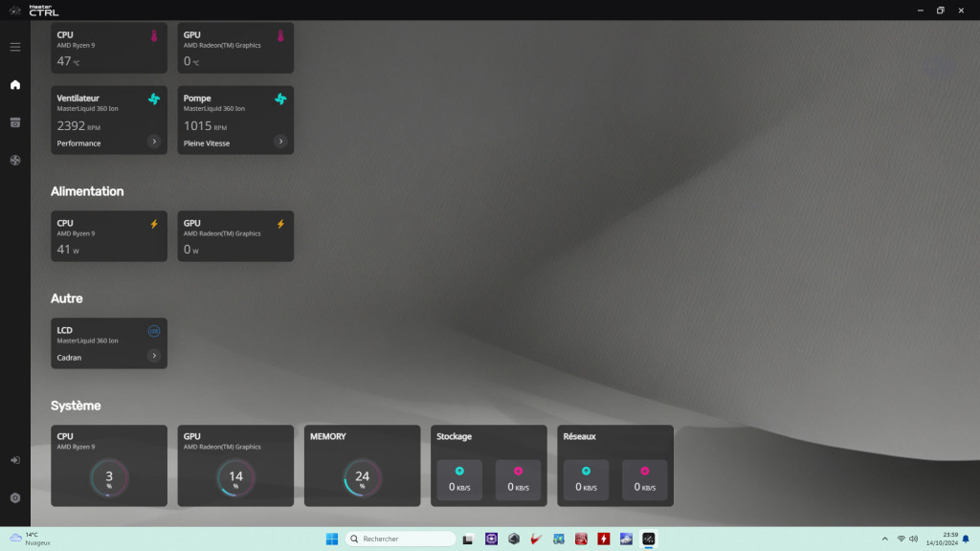Click the MEMORY 24% gauge
This screenshot has height=551, width=980.
(x=363, y=478)
